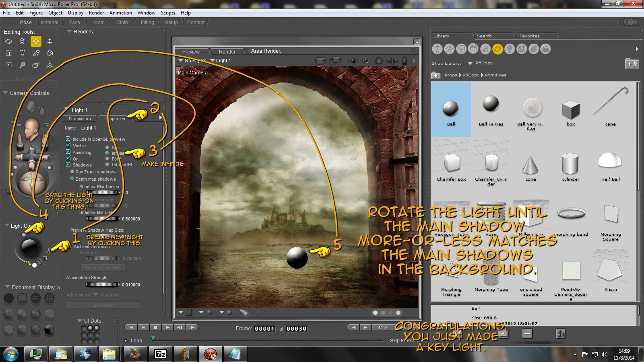Adjust the Atmosphere Strength slider

pos(103,285)
